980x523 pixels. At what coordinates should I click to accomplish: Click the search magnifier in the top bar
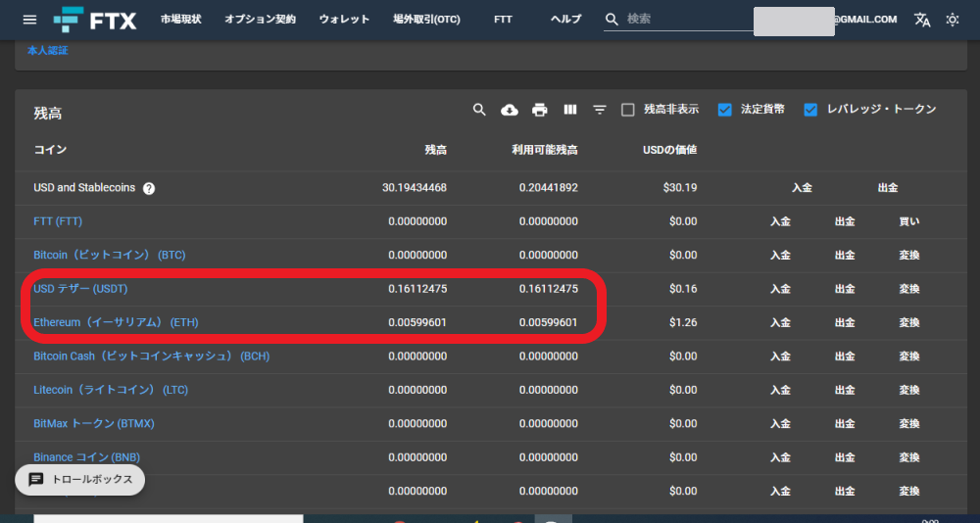(x=612, y=20)
